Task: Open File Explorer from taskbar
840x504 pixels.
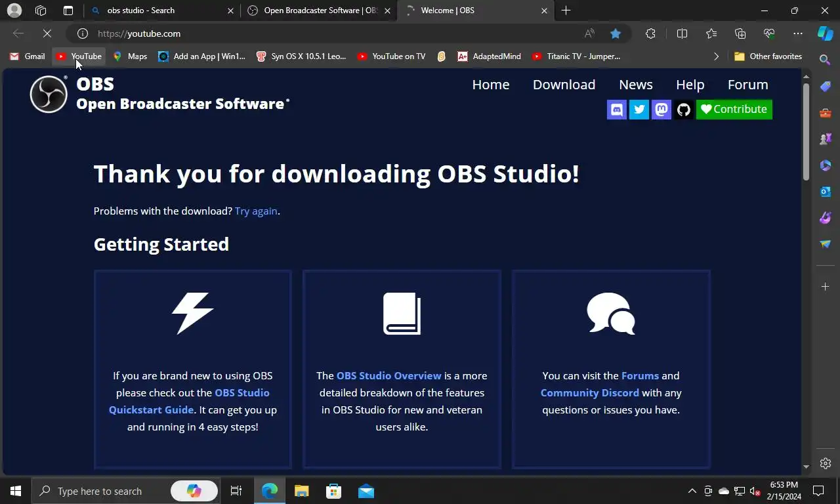Action: pos(301,491)
